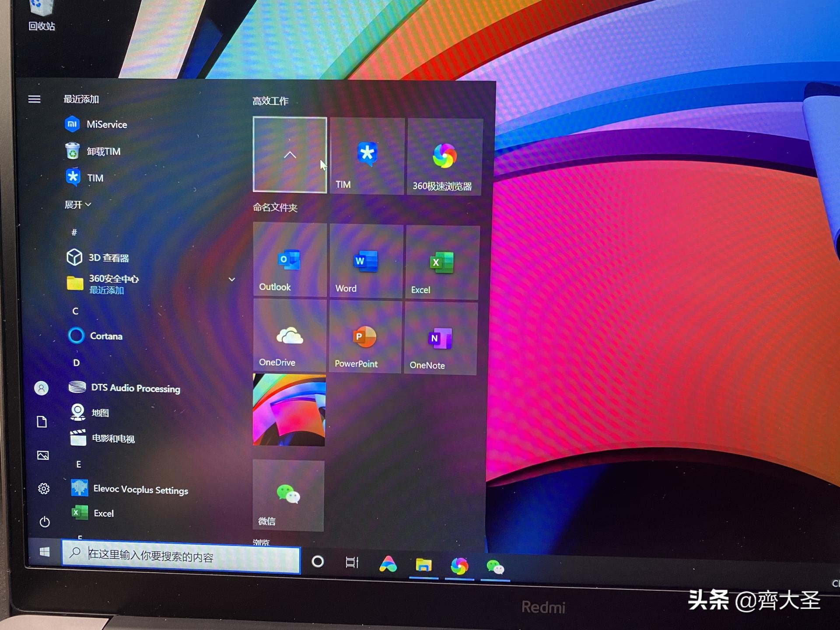This screenshot has height=630, width=840.
Task: Open the colorful wallpaper photo tile
Action: [289, 410]
